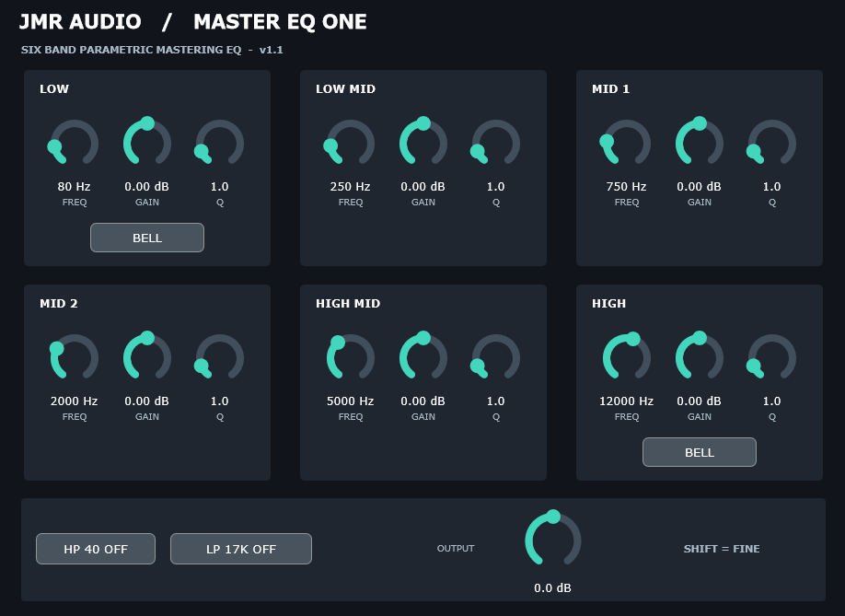This screenshot has width=845, height=616.
Task: Click the HIGH MID FREQ knob
Action: coord(351,357)
